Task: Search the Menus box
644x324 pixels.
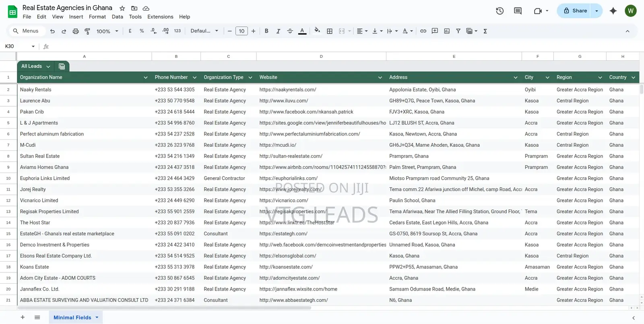Action: (26, 31)
